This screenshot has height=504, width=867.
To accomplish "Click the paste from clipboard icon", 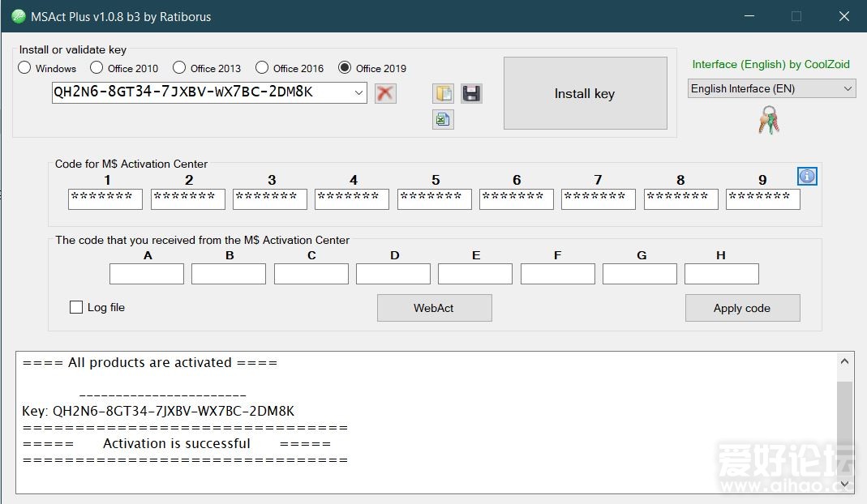I will pos(443,93).
